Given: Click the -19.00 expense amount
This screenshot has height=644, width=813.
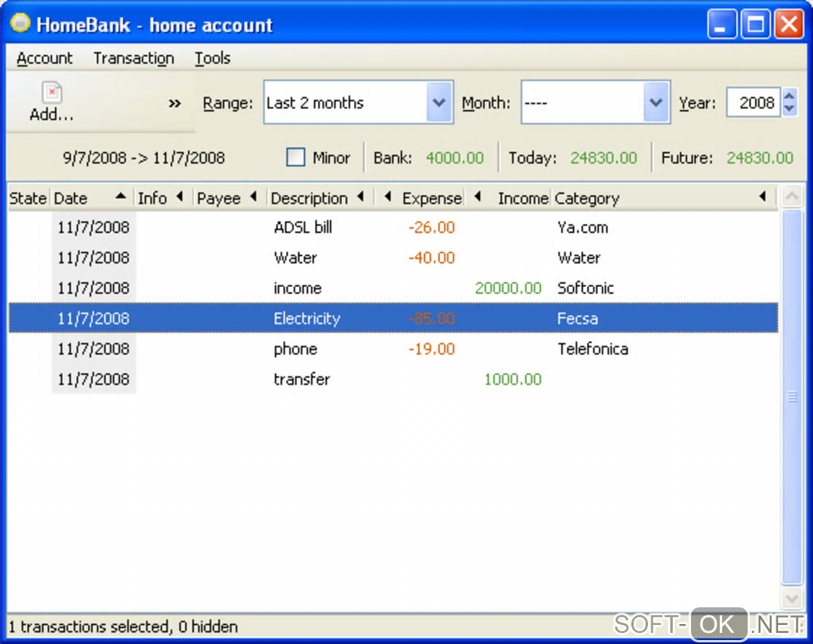Looking at the screenshot, I should [x=431, y=348].
